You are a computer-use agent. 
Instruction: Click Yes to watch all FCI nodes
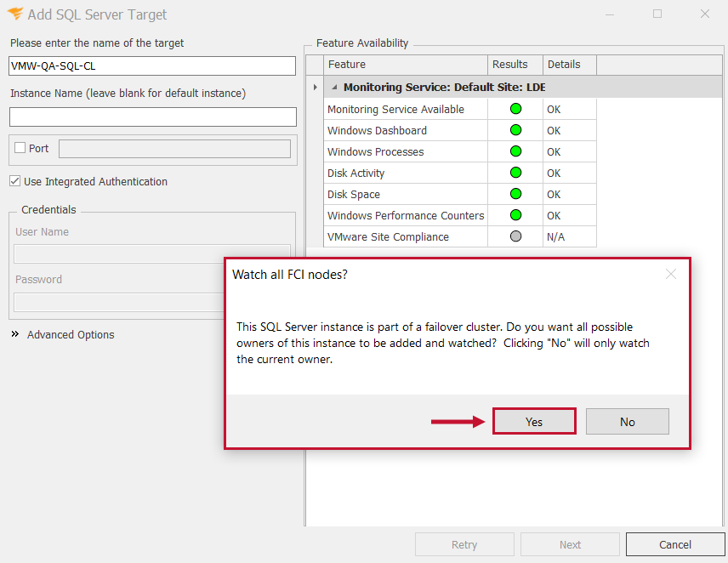(x=534, y=421)
